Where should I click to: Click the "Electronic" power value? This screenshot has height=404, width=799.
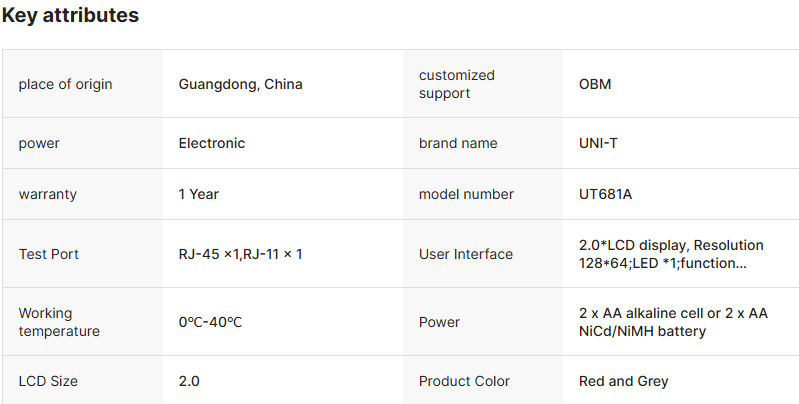coord(212,143)
